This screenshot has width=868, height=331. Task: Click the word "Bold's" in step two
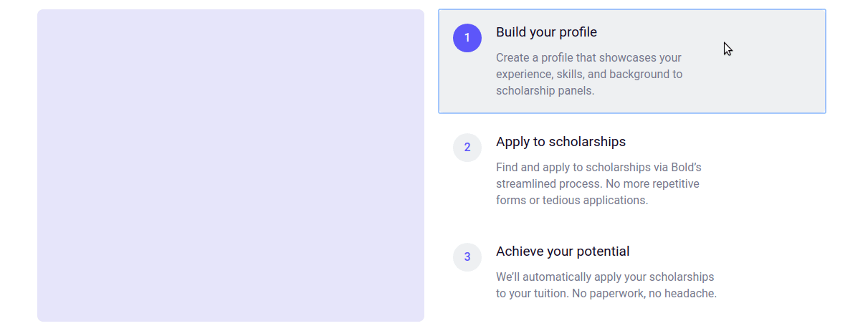pos(686,167)
